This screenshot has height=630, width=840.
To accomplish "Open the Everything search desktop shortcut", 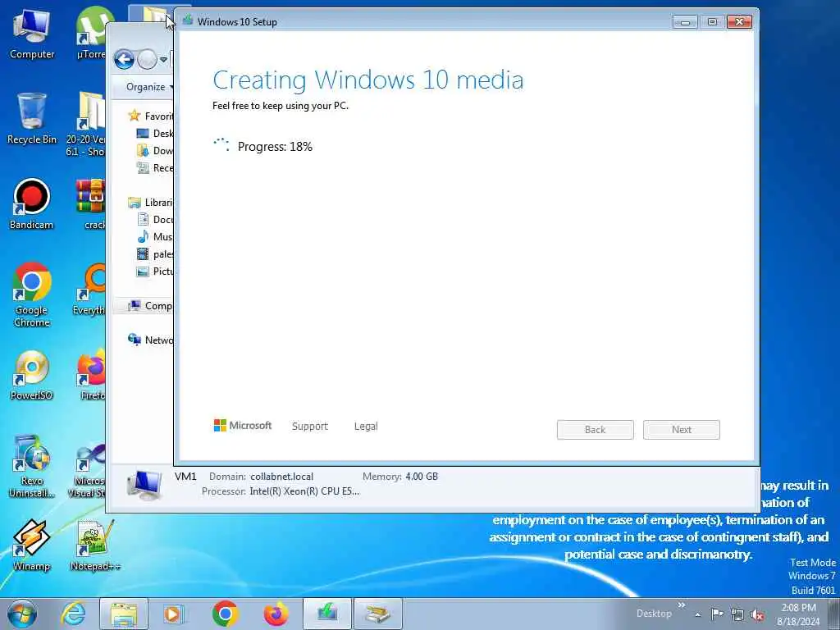I will (90, 290).
